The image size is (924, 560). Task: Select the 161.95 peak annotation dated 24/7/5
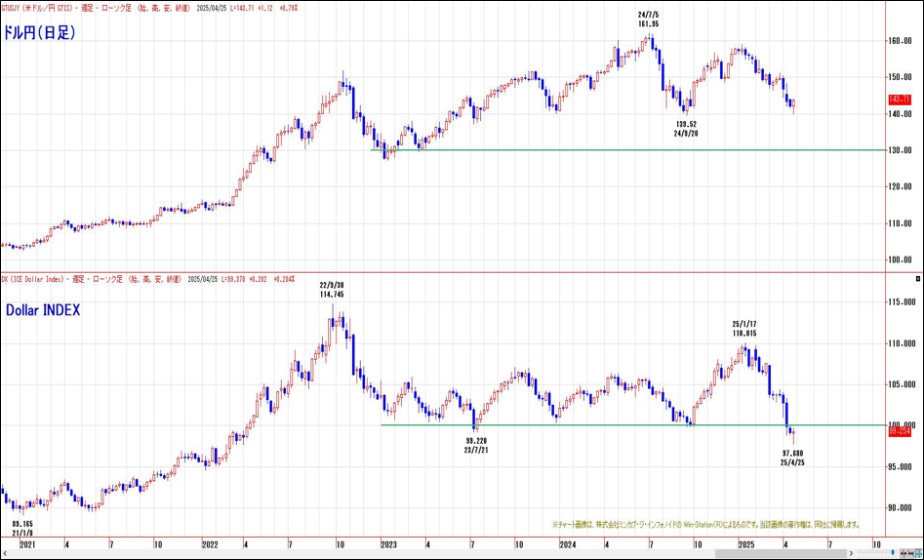click(647, 19)
